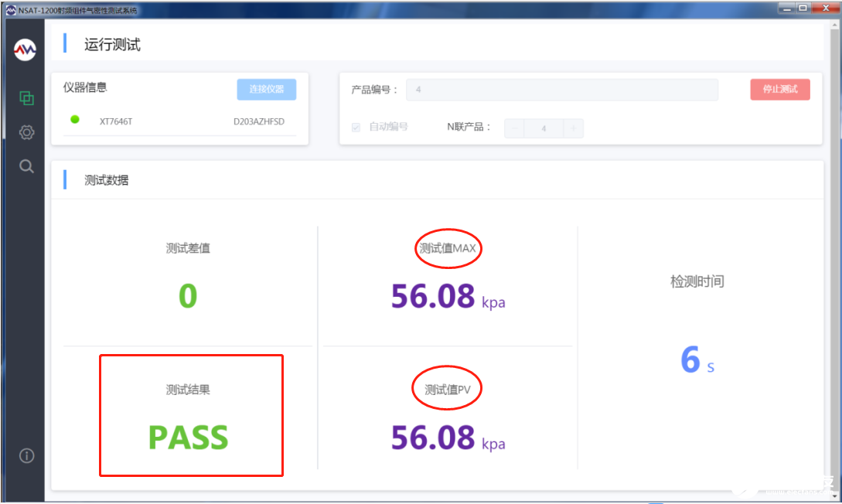Click the N联产品 number value field
This screenshot has width=842, height=504.
pos(544,128)
